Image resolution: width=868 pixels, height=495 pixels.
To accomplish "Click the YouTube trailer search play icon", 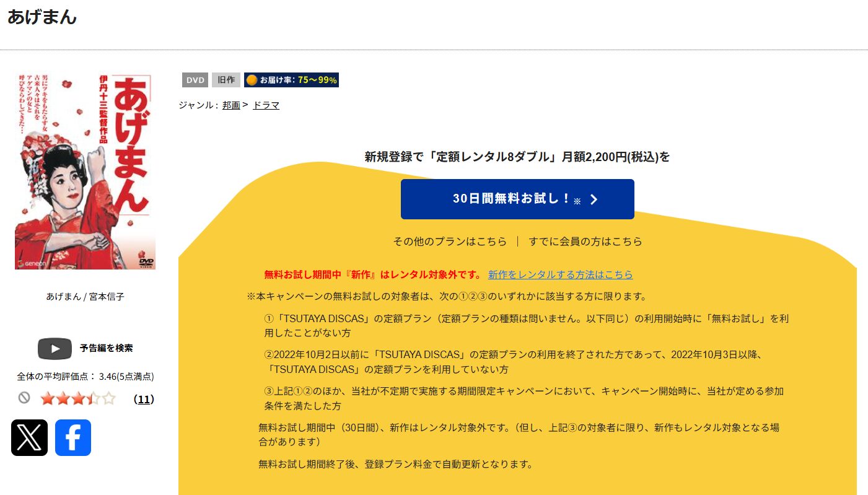I will (55, 348).
